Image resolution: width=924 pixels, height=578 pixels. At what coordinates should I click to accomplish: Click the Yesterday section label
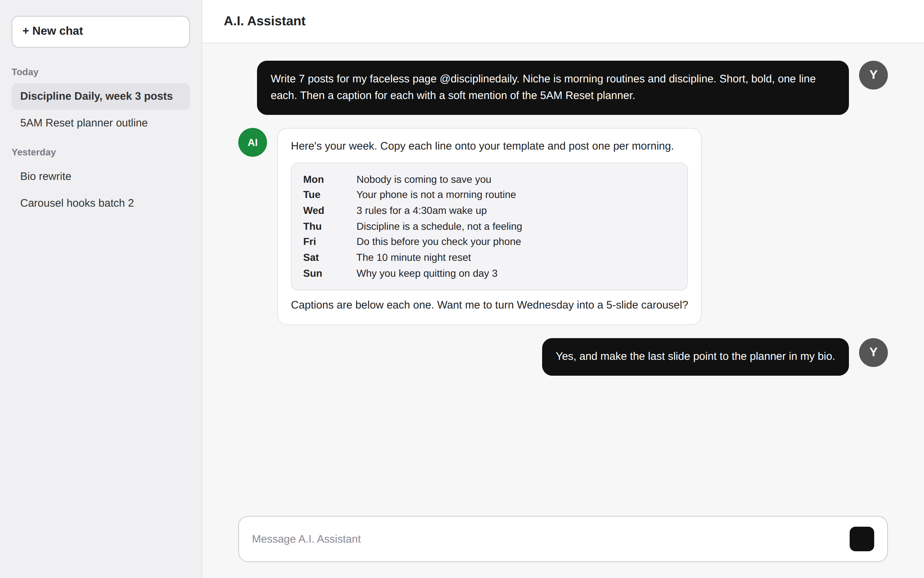pyautogui.click(x=34, y=152)
